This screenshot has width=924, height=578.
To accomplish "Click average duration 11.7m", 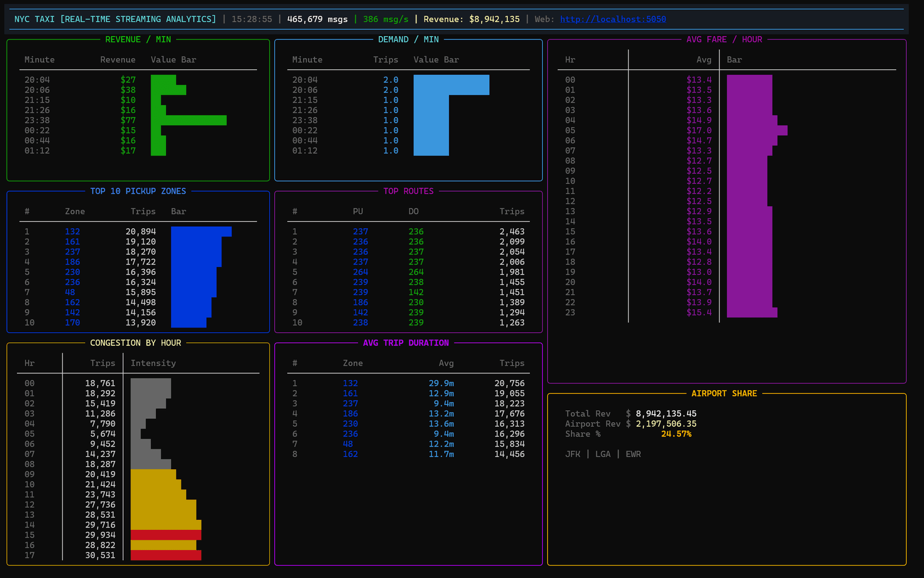I will click(x=441, y=454).
